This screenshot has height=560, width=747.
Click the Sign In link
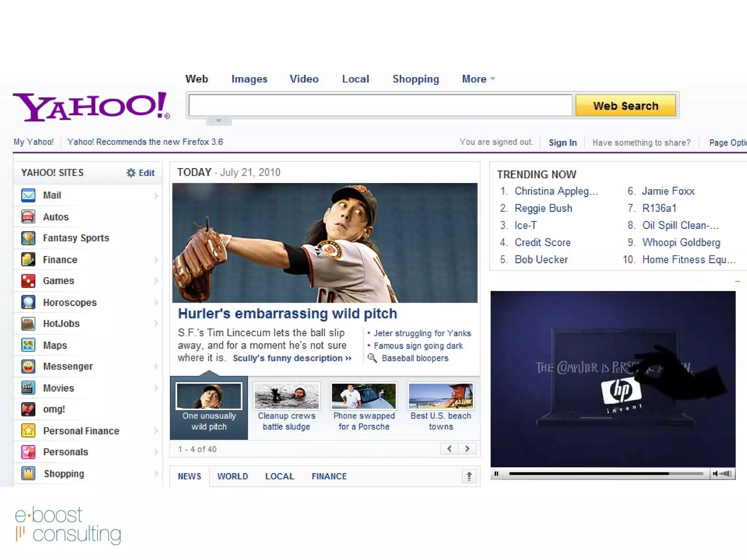point(562,143)
